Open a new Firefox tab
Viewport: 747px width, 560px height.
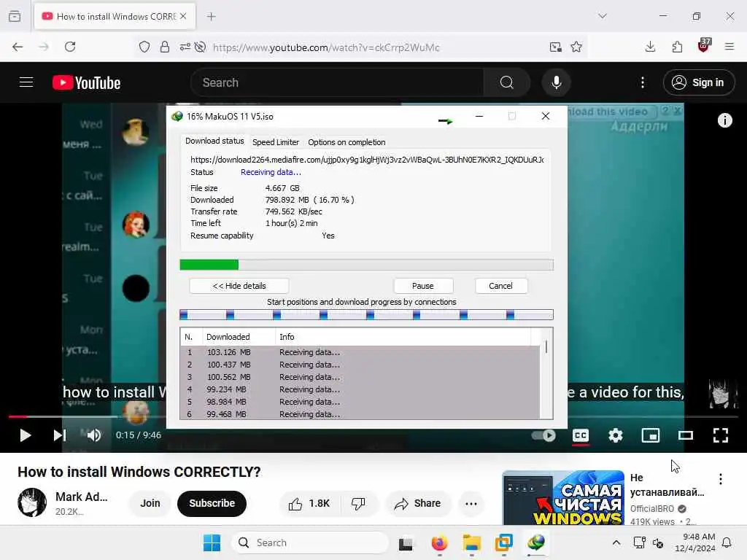[212, 16]
